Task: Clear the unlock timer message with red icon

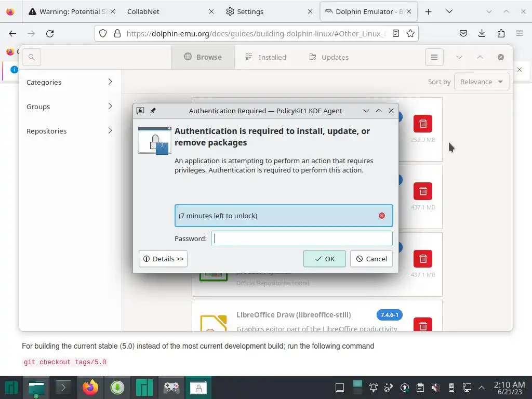Action: 382,216
